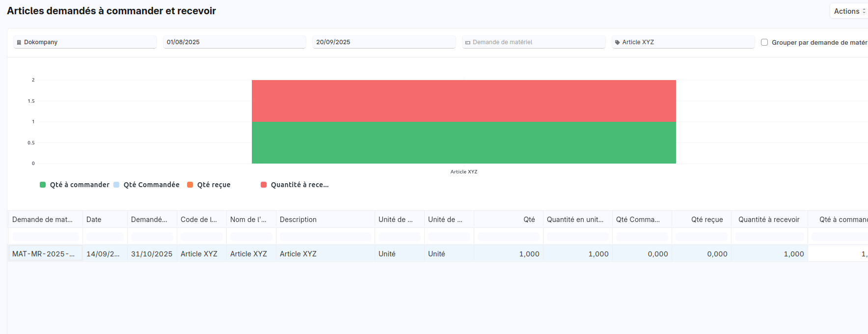Click the icon in Demande de matériel field

(468, 43)
